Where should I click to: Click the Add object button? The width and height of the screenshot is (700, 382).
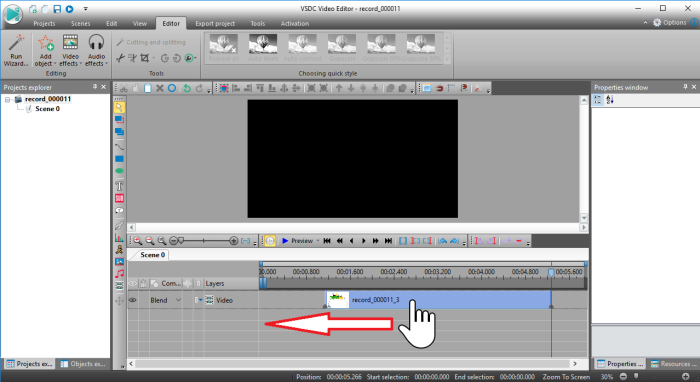pyautogui.click(x=45, y=50)
